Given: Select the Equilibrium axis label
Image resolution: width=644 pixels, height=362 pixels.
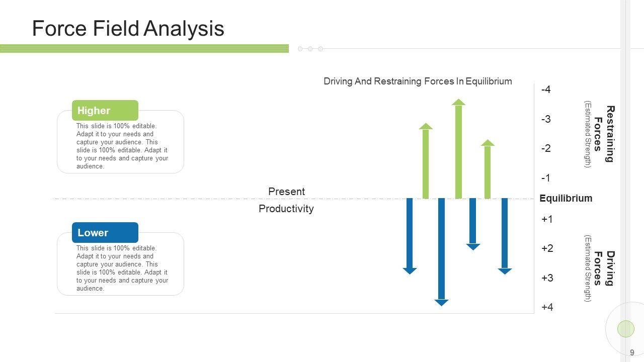Looking at the screenshot, I should 566,198.
